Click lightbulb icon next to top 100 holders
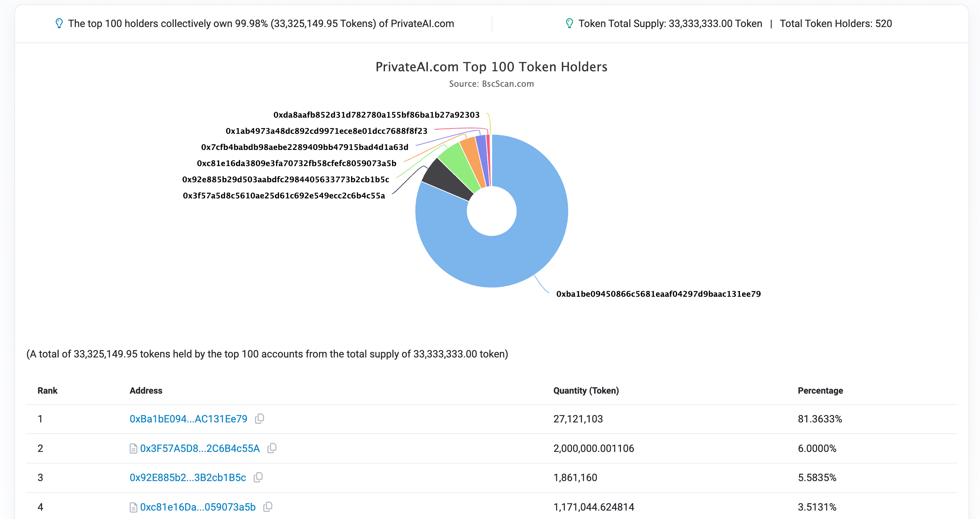 point(59,24)
